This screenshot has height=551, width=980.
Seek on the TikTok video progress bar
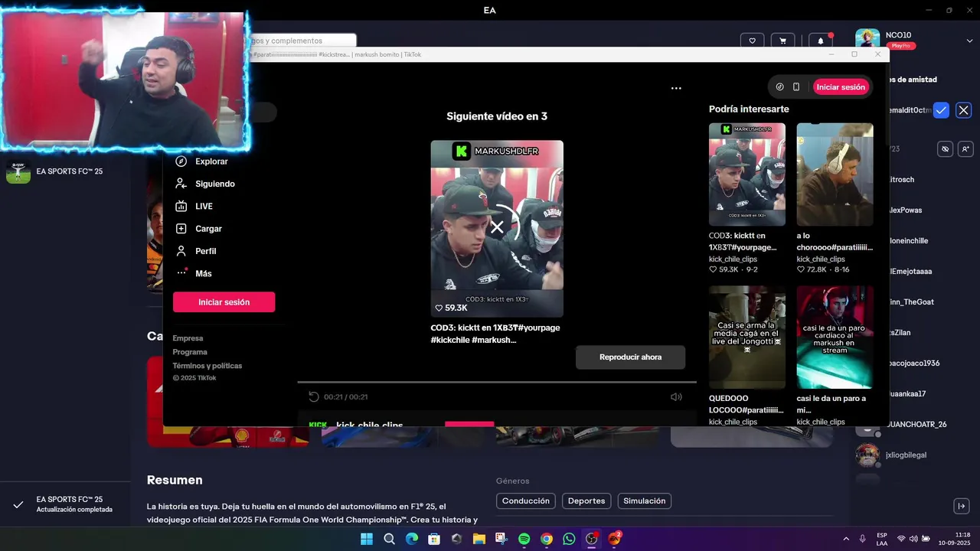pyautogui.click(x=497, y=382)
